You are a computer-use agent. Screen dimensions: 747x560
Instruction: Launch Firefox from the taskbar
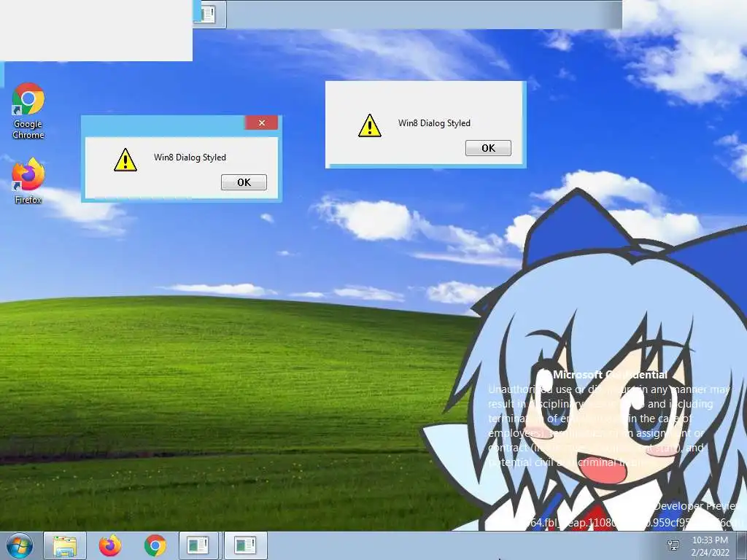tap(110, 545)
